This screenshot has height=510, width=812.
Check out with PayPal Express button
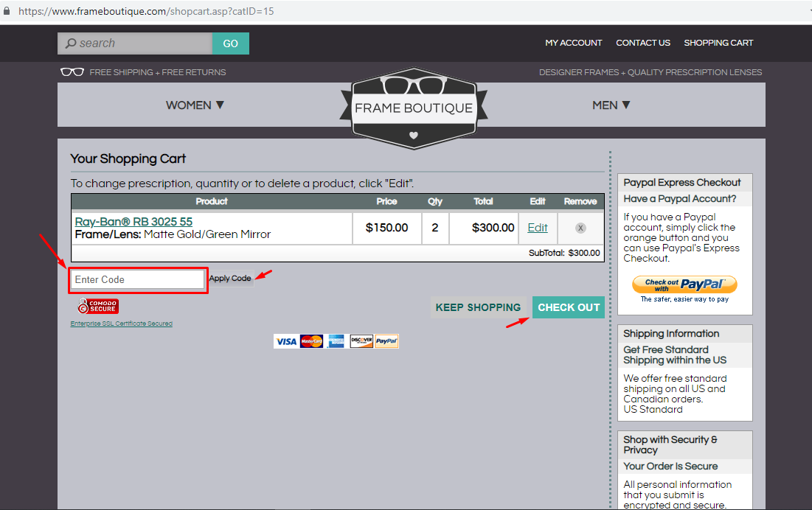click(x=684, y=284)
